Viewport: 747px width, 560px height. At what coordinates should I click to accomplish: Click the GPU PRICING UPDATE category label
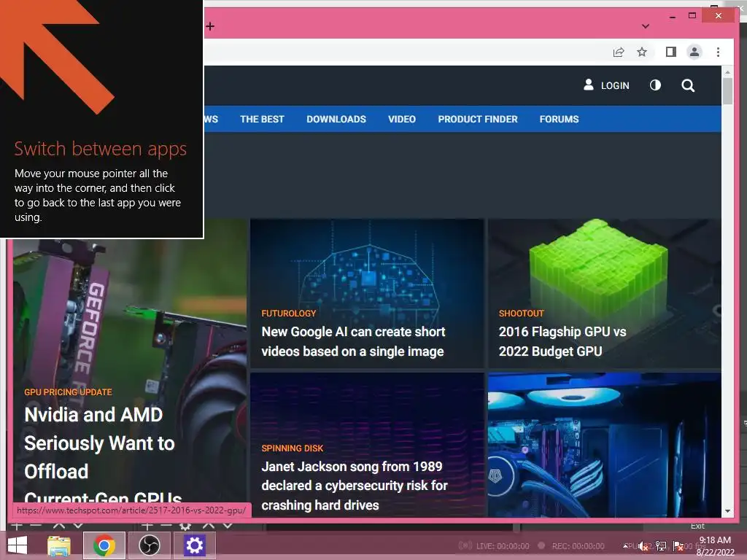click(68, 392)
